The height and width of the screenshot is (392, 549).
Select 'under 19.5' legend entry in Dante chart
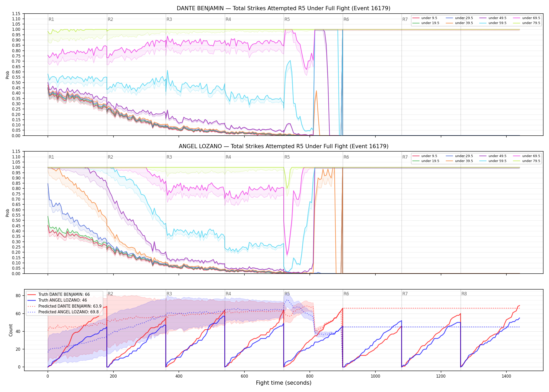tap(426, 23)
